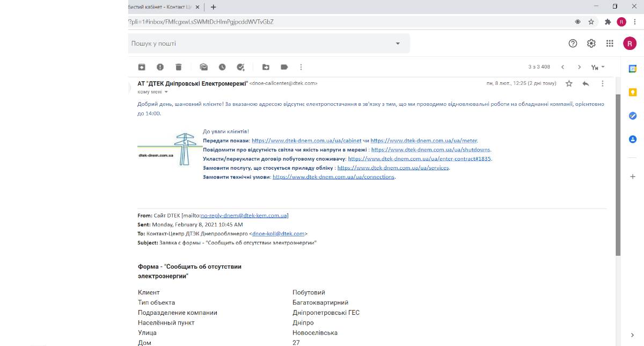Bookmark this page with the star
644x346 pixels.
coord(591,22)
